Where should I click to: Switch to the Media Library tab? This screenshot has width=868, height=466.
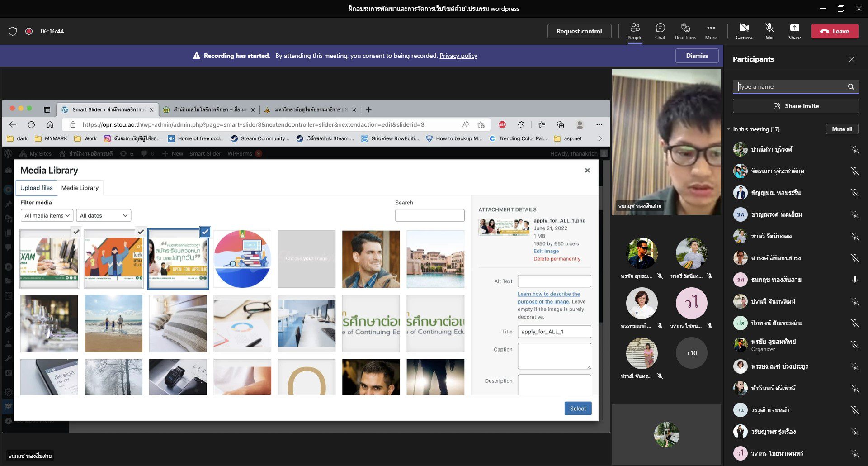coord(80,188)
